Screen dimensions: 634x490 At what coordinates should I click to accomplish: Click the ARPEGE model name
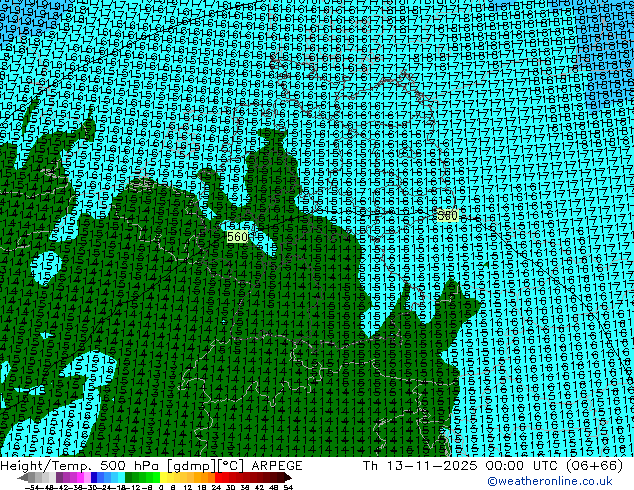click(x=277, y=466)
